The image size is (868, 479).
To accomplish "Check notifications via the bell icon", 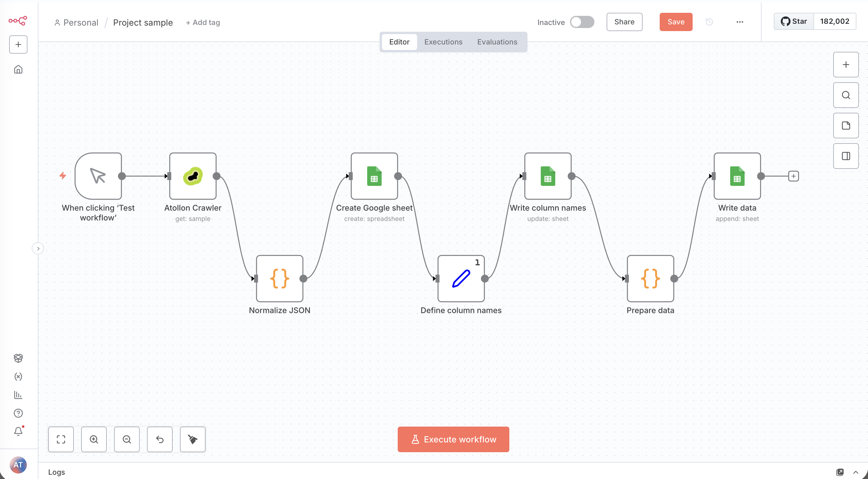I will click(18, 431).
